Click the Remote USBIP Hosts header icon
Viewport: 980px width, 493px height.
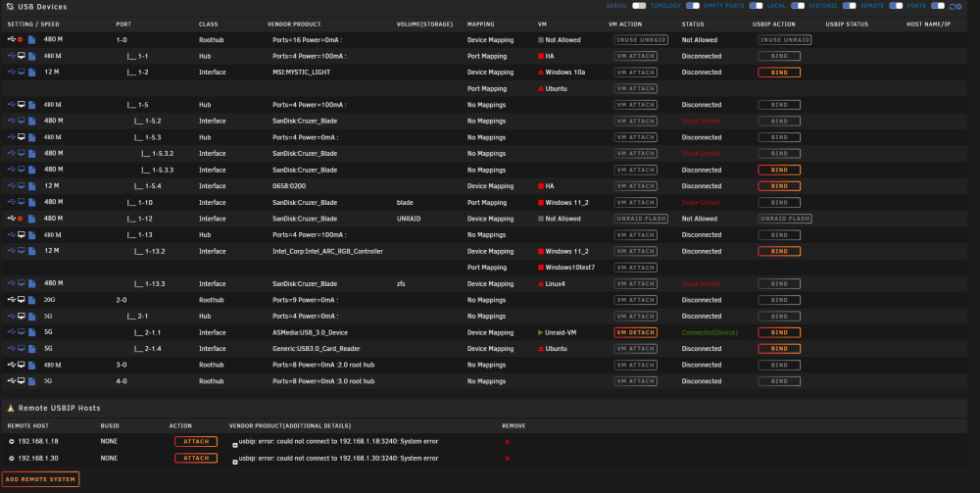(x=10, y=408)
